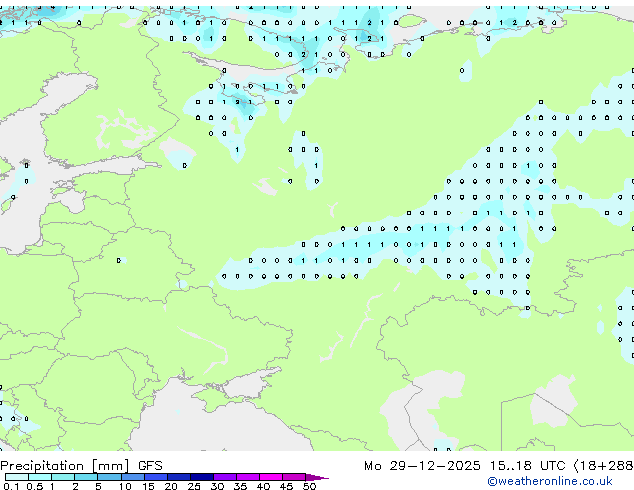The height and width of the screenshot is (490, 634).
Task: Pick the 40–45 mm magenta legend swatch
Action: click(x=271, y=477)
